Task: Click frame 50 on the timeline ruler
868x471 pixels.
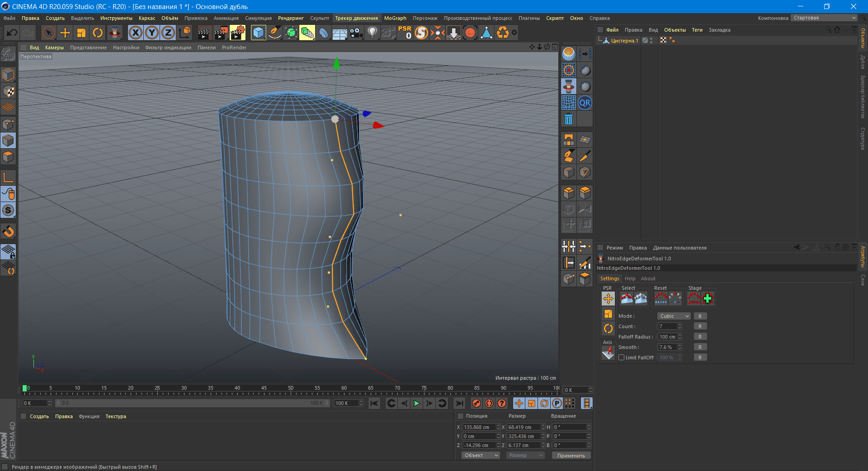Action: click(x=291, y=388)
